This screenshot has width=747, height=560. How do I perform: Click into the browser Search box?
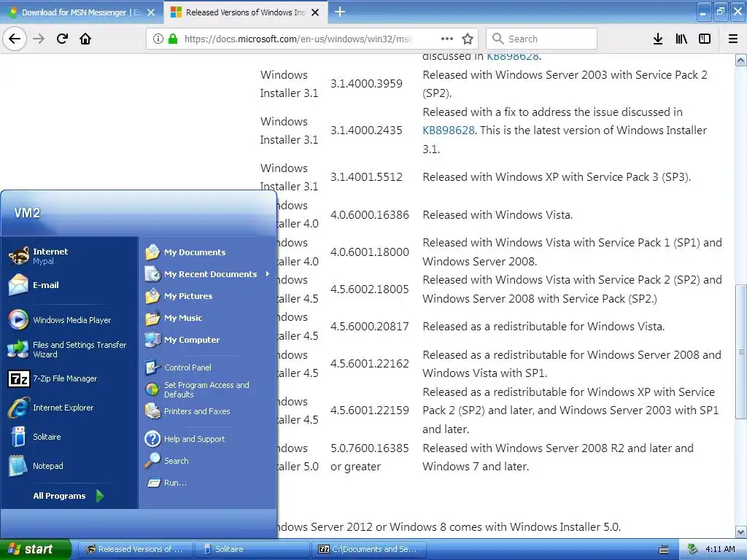(542, 39)
